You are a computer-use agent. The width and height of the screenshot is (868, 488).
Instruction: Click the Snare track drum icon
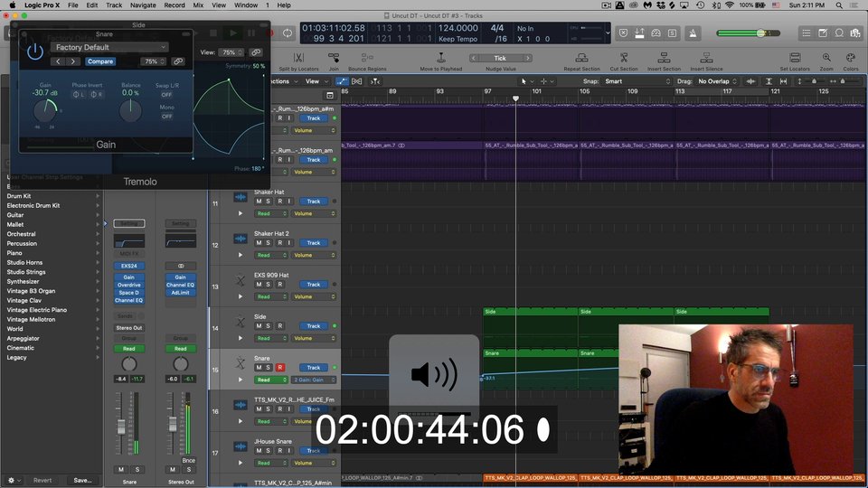click(241, 363)
